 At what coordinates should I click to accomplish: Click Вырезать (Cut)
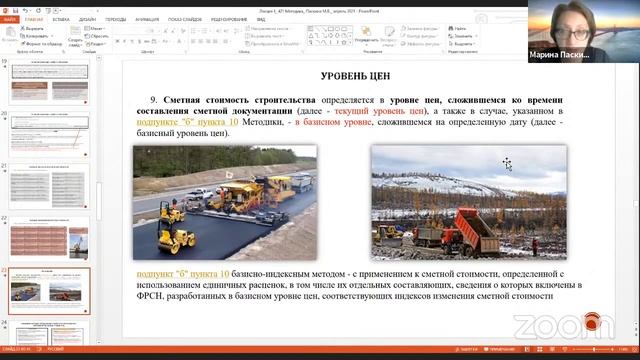point(32,29)
